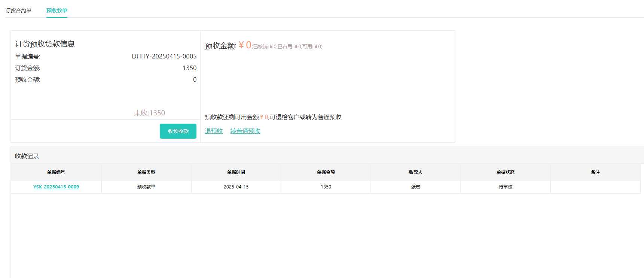This screenshot has height=278, width=644.
Task: Select the 预收款单 tab
Action: tap(57, 10)
